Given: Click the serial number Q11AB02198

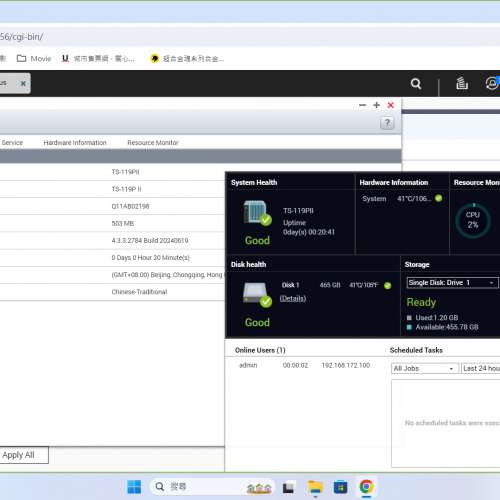Looking at the screenshot, I should click(x=130, y=206).
